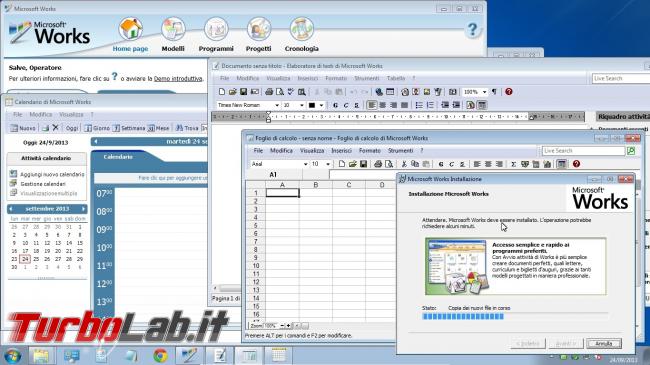The height and width of the screenshot is (365, 650).
Task: Open the Inserisci menu in spreadsheet
Action: 342,151
